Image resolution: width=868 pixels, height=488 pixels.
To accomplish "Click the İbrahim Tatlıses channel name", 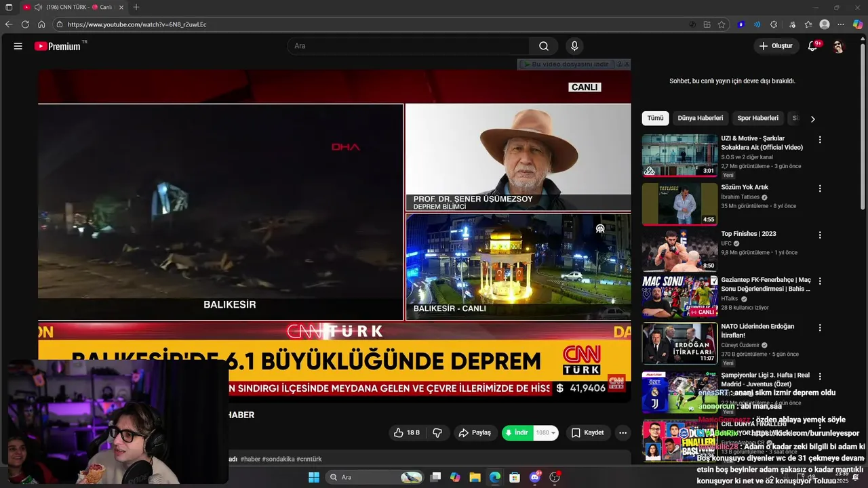I will pos(741,197).
